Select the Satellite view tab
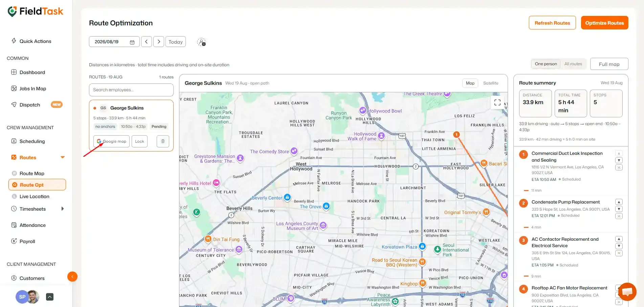 tap(491, 83)
